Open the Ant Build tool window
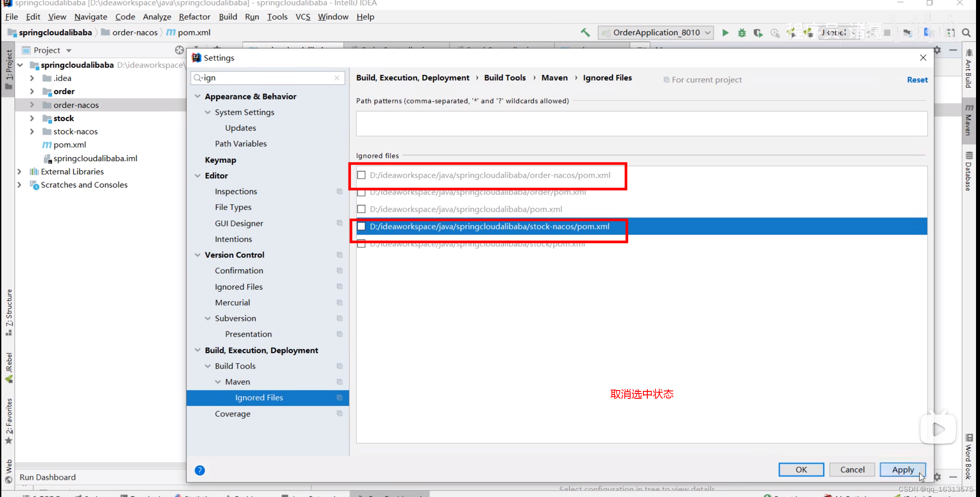 [x=969, y=69]
